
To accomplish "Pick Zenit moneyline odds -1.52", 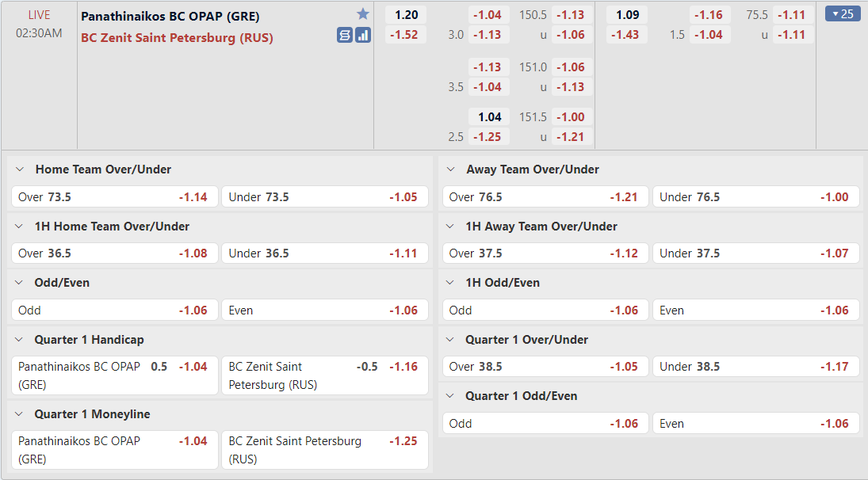I will tap(406, 35).
